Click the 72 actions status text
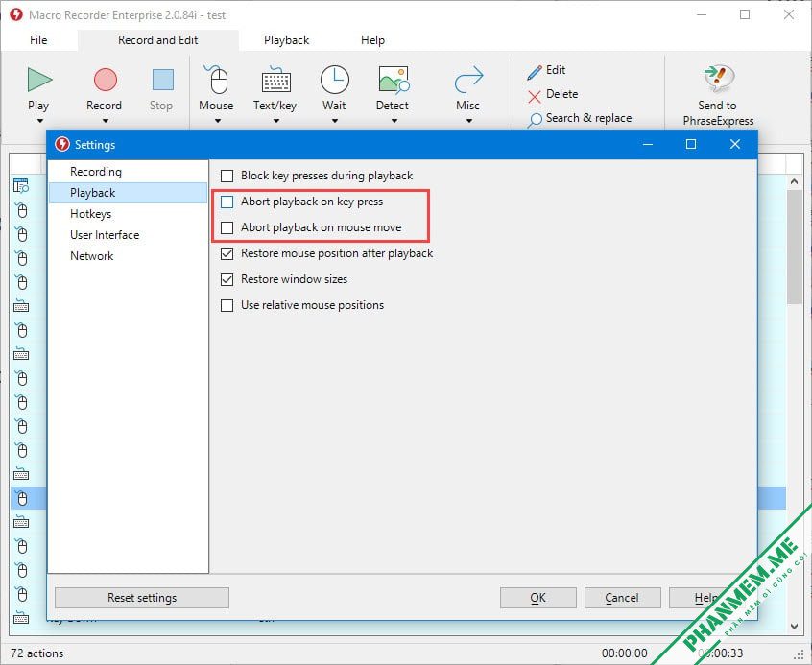Screen dimensions: 812x665 pos(36,653)
